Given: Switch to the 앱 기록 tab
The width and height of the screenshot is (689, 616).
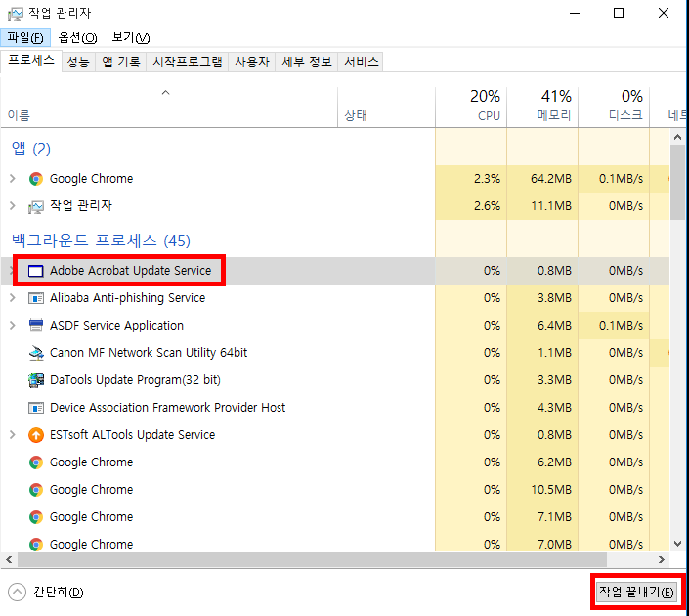Looking at the screenshot, I should pyautogui.click(x=121, y=62).
